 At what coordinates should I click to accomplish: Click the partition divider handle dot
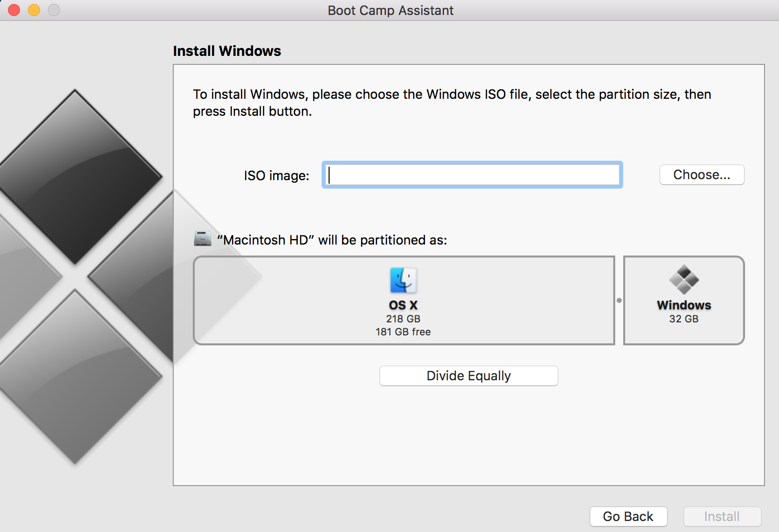tap(619, 300)
